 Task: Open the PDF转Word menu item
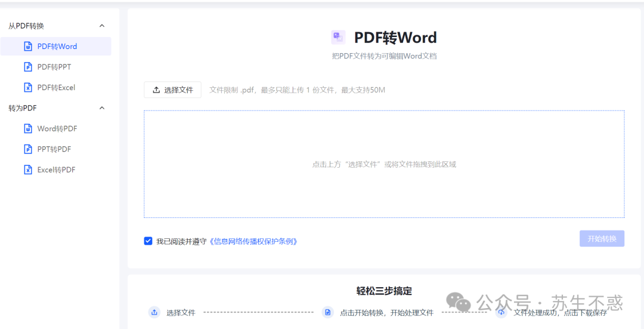pos(56,47)
